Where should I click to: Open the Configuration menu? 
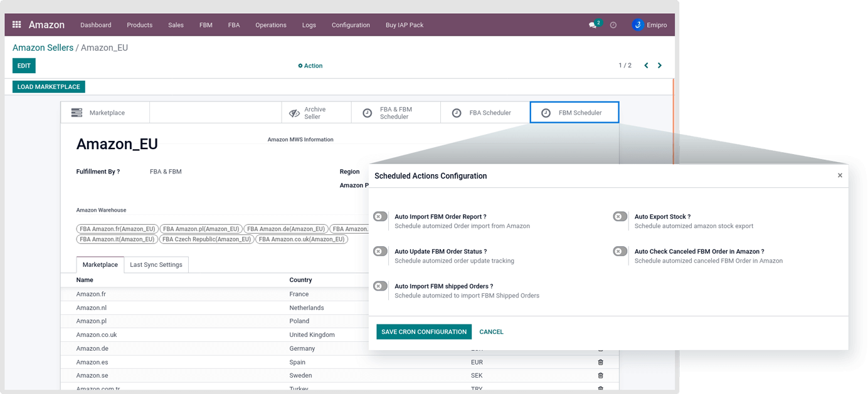351,25
